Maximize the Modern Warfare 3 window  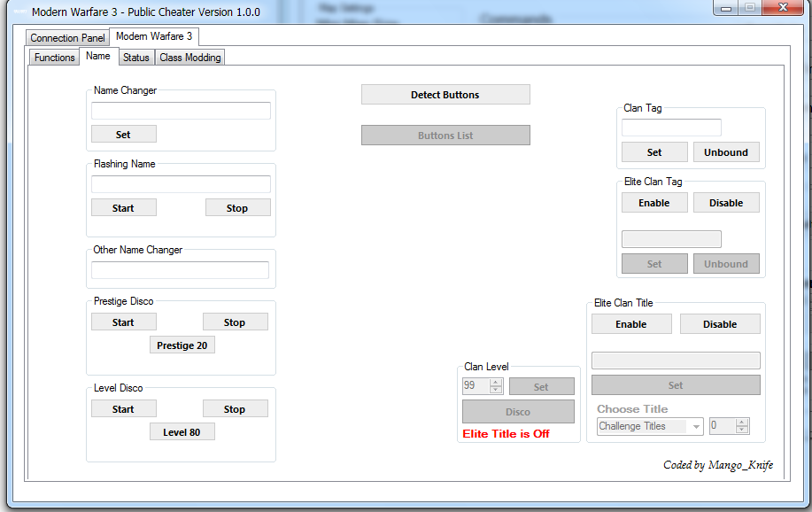[x=749, y=8]
